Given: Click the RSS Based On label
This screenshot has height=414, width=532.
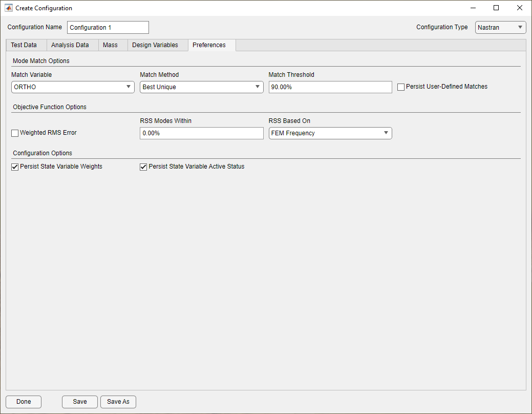Looking at the screenshot, I should click(289, 121).
